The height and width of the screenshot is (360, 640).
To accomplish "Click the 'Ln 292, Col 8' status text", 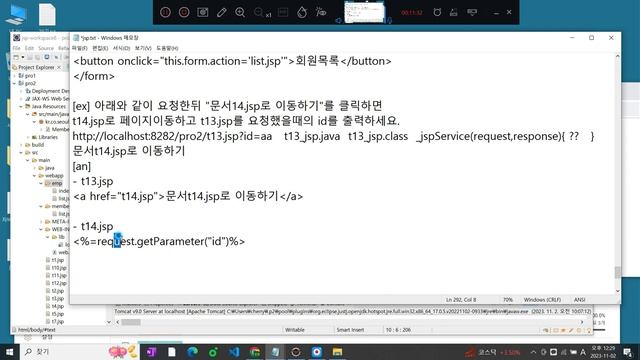I will pyautogui.click(x=461, y=300).
